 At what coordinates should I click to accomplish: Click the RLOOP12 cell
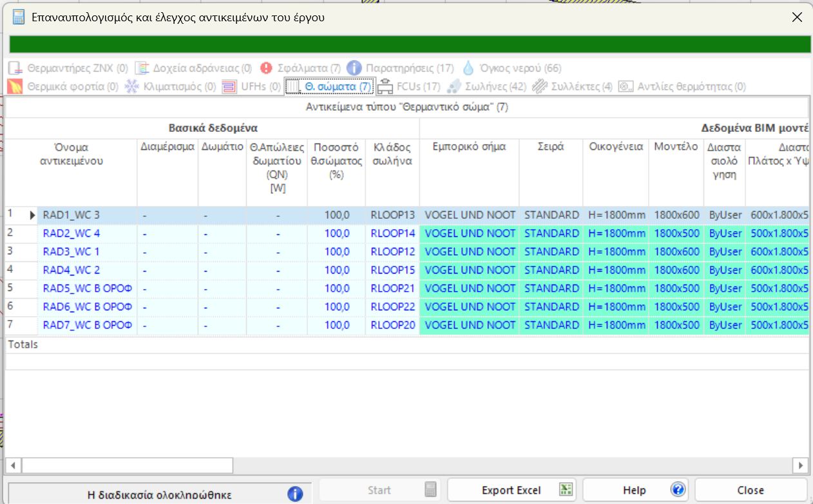tap(392, 252)
